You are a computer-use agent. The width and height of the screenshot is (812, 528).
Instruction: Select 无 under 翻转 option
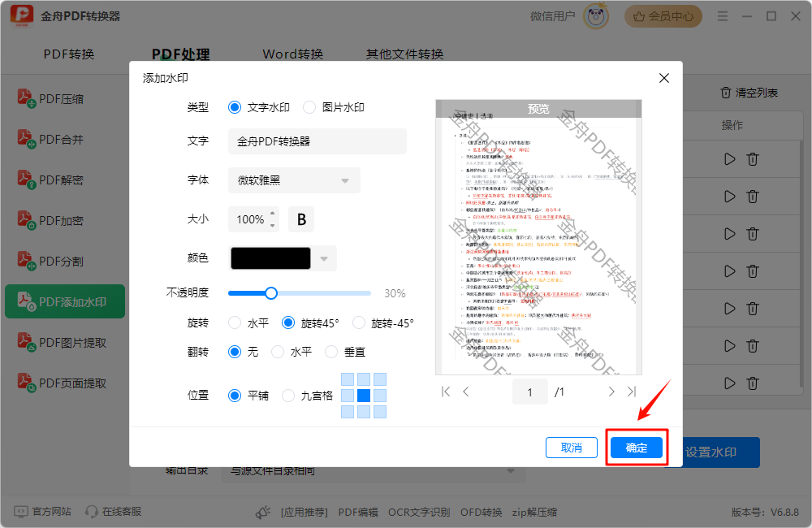coord(244,352)
